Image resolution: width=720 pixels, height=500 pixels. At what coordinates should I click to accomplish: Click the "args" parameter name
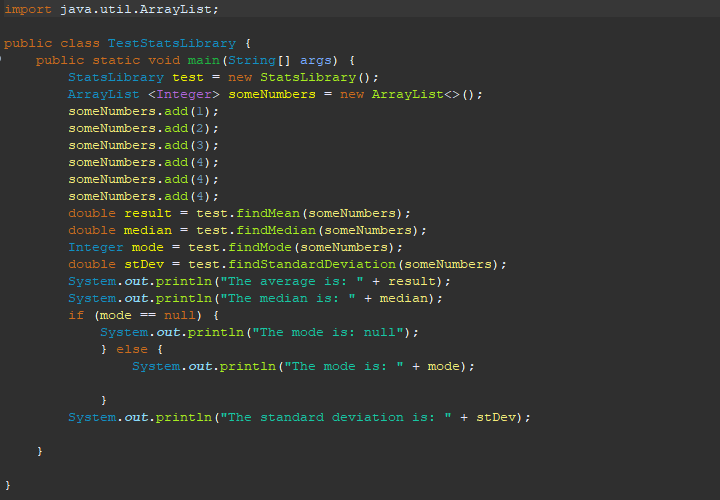click(315, 61)
